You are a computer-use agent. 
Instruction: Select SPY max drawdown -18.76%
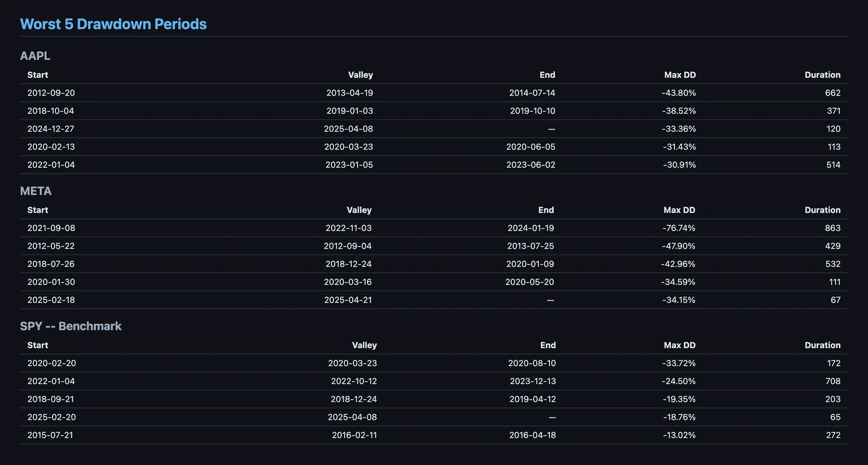click(679, 417)
